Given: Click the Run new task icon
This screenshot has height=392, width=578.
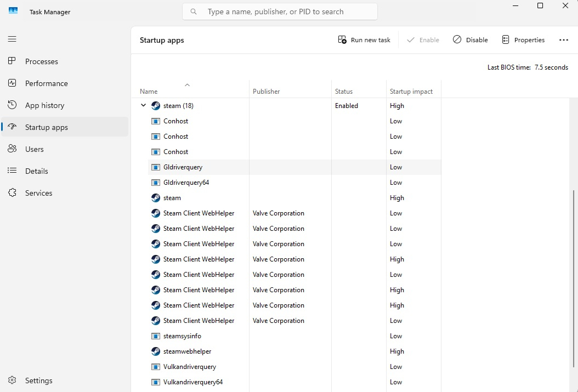Looking at the screenshot, I should 342,40.
